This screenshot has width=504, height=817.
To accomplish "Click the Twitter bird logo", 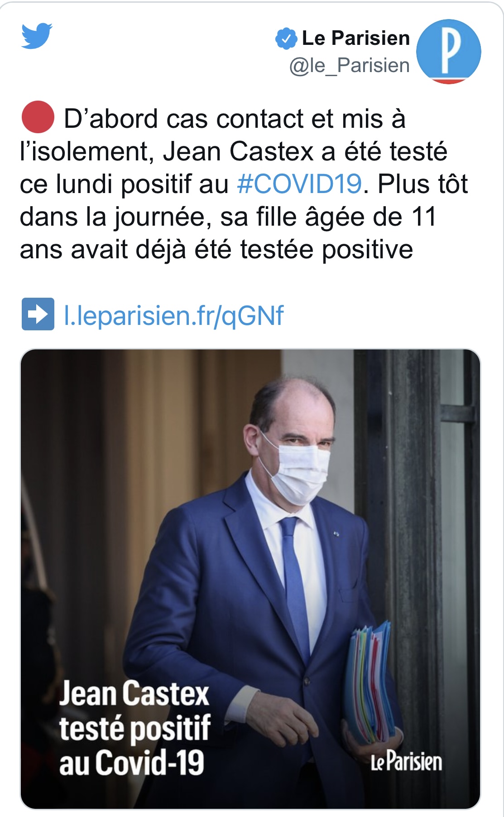I will (37, 36).
